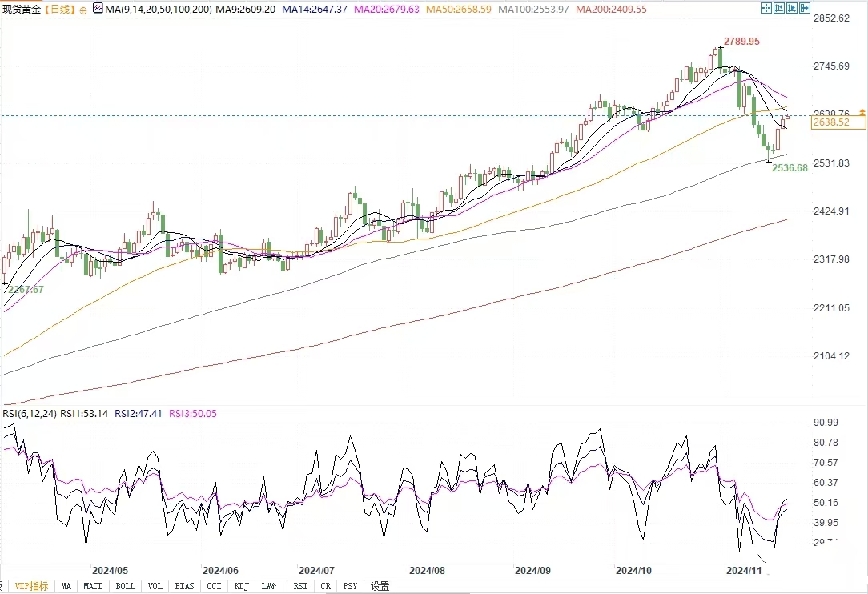Click the MA indicator chart icon
868x594 pixels.
98,8
